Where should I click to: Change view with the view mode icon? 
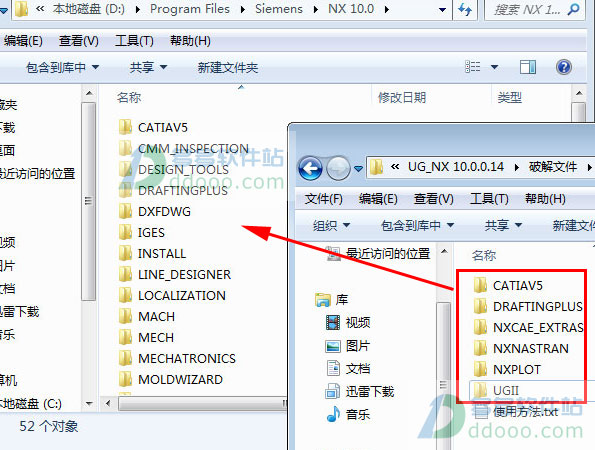click(x=473, y=67)
